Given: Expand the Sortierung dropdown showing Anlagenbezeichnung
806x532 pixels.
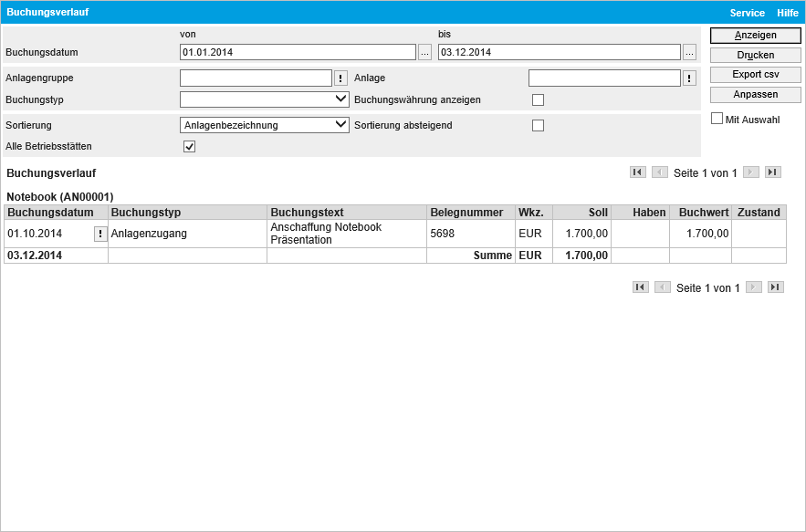Looking at the screenshot, I should [265, 125].
